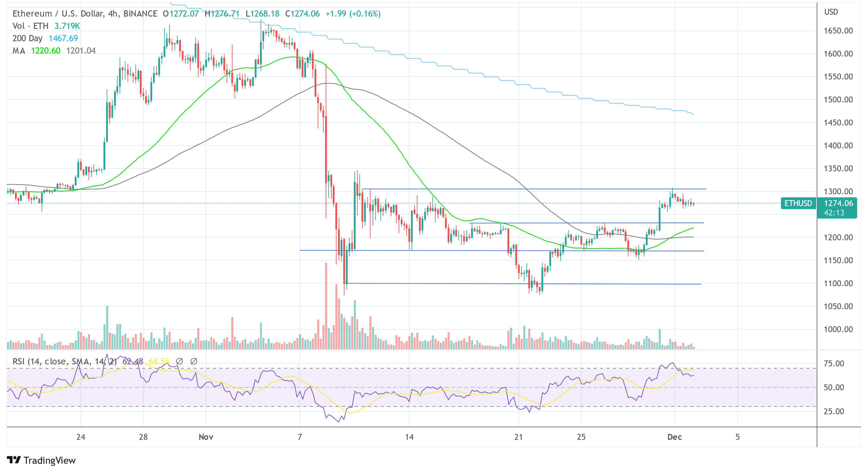Click the 21 date label on time axis
868x473 pixels.
(x=519, y=437)
